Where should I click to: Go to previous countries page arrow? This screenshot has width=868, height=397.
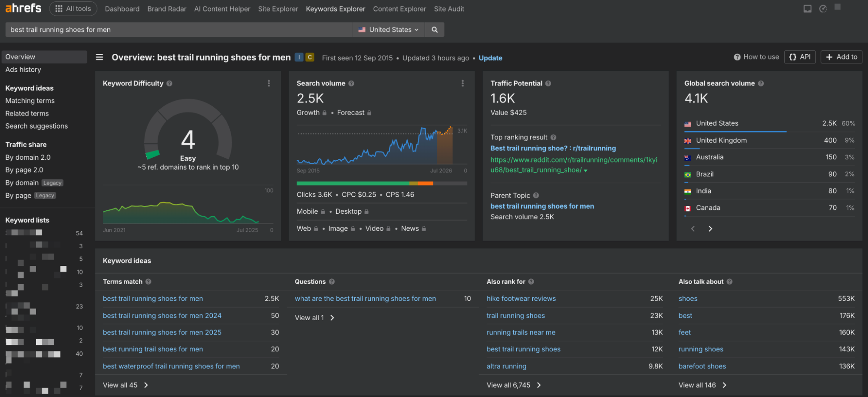pyautogui.click(x=693, y=229)
